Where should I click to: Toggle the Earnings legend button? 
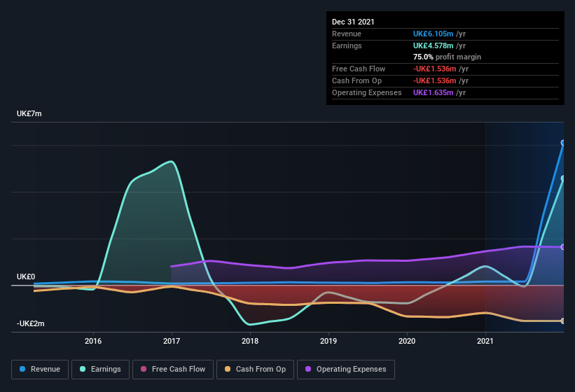point(99,369)
